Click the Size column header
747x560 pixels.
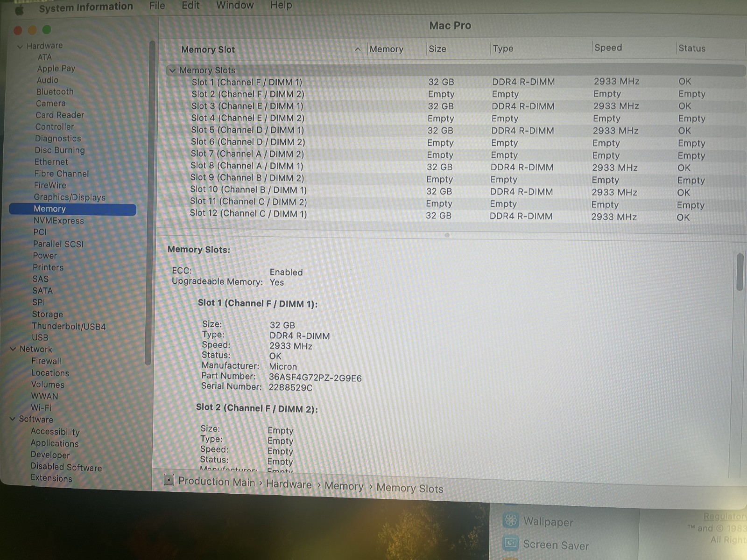pyautogui.click(x=437, y=49)
